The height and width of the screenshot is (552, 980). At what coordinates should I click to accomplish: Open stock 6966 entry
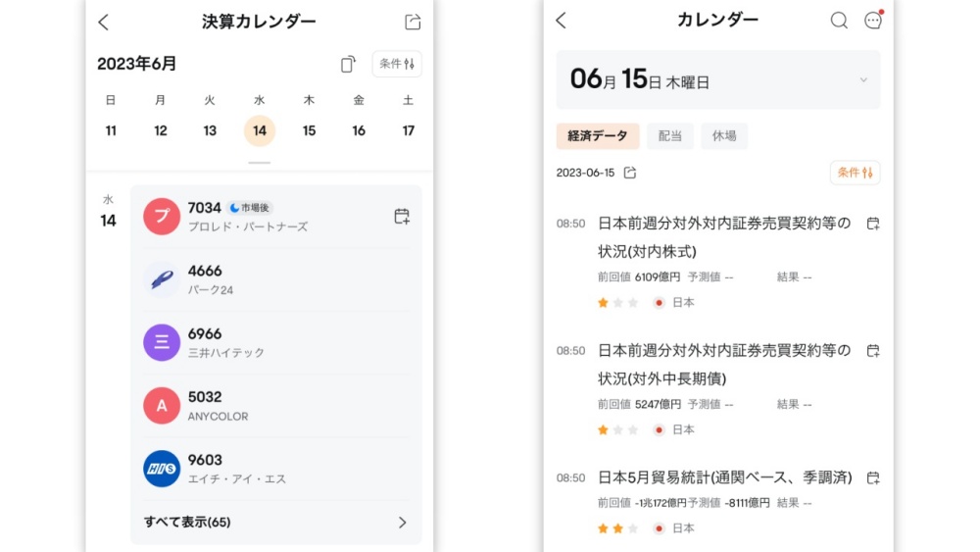(x=276, y=342)
